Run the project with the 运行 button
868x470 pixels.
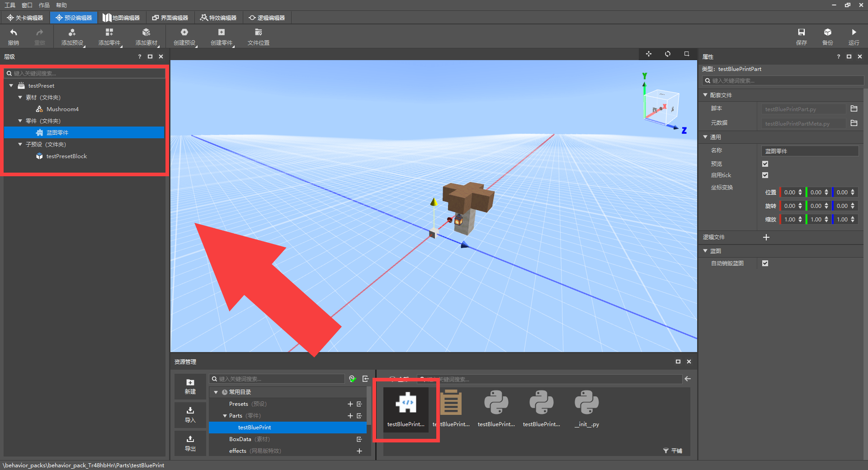[x=854, y=37]
